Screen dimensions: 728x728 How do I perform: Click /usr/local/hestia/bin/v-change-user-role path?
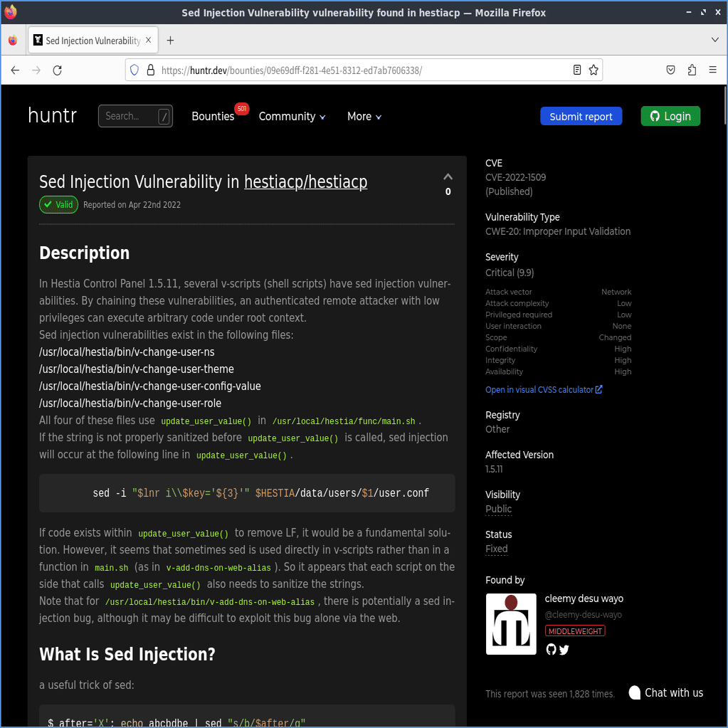130,403
